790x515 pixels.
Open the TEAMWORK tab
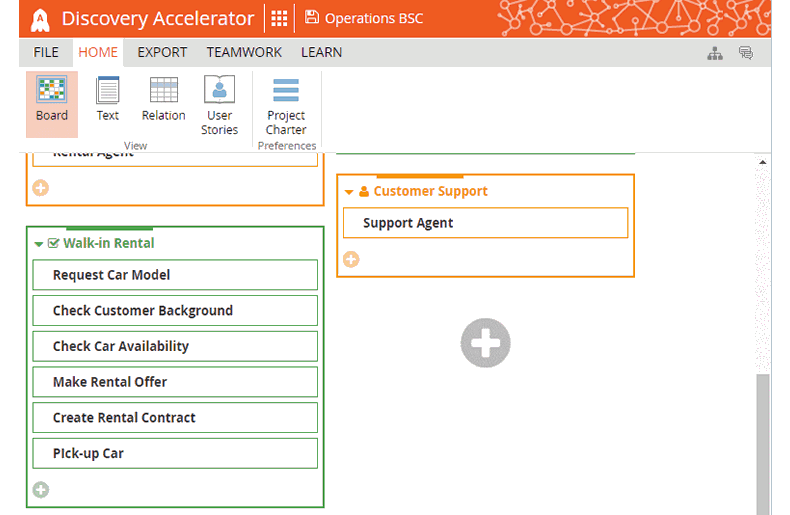[244, 52]
